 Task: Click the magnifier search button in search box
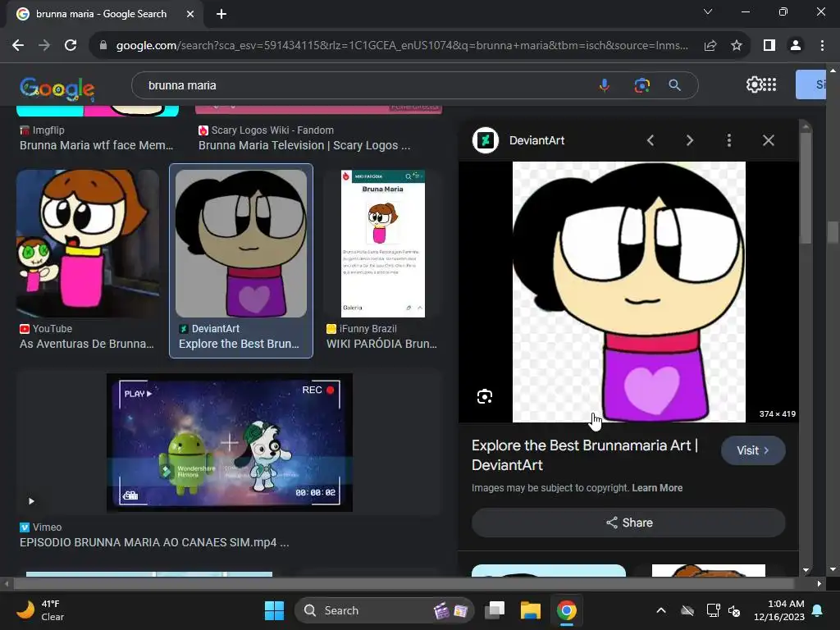coord(674,85)
